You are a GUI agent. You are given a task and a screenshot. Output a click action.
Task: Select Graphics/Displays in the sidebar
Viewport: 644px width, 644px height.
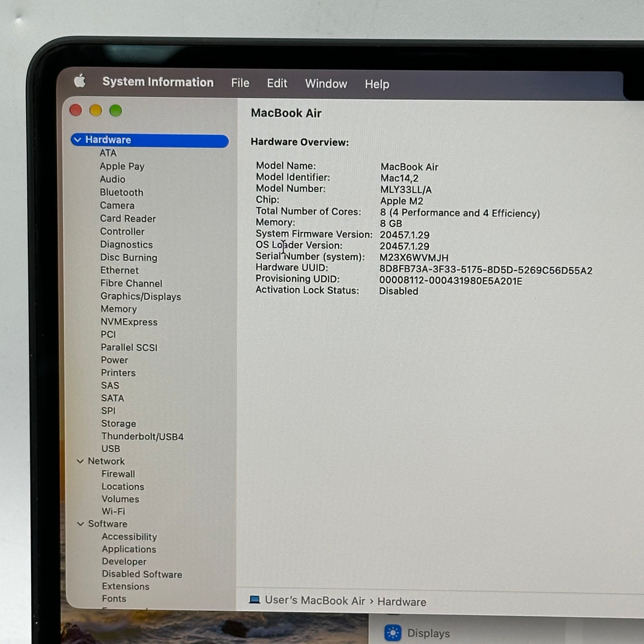click(x=141, y=296)
